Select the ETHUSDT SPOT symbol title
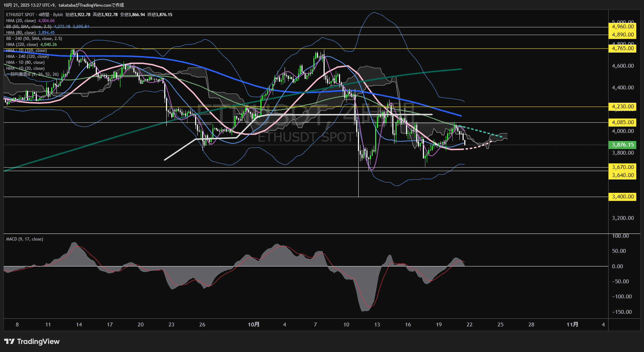This screenshot has height=352, width=644. tap(20, 15)
